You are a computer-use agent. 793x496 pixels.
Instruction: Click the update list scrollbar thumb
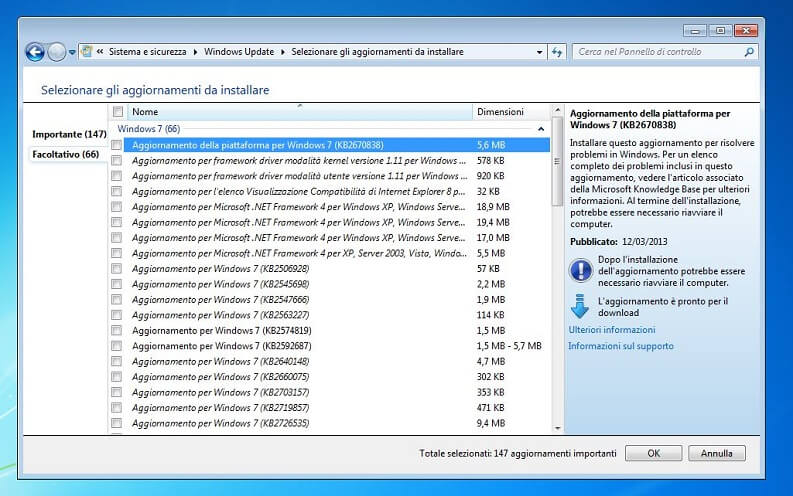[x=557, y=161]
